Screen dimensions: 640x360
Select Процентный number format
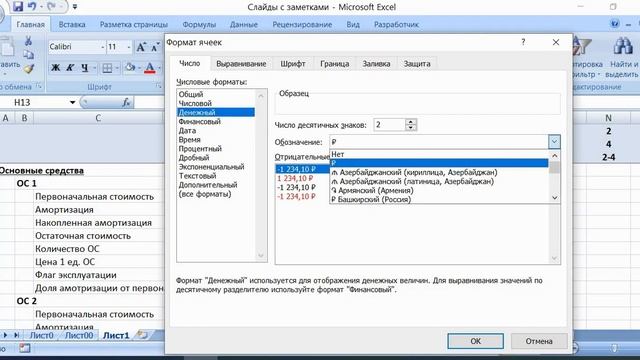200,149
